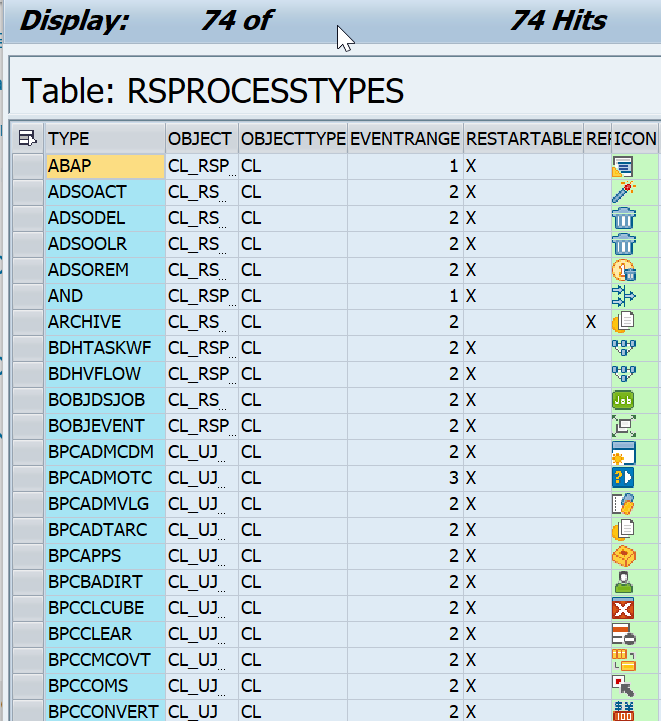This screenshot has height=721, width=661.
Task: Click the ADSOOLR type cell
Action: (105, 244)
